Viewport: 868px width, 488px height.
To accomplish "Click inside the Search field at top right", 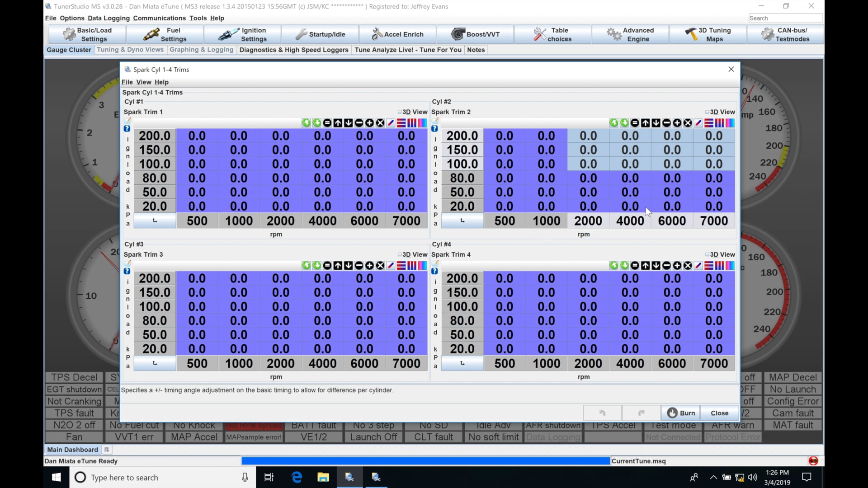I will (x=785, y=18).
